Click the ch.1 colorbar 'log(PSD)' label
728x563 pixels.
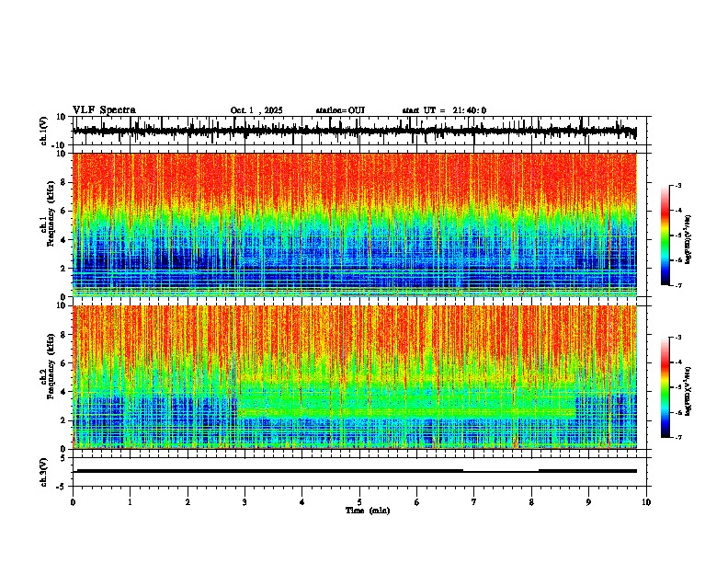click(x=688, y=239)
